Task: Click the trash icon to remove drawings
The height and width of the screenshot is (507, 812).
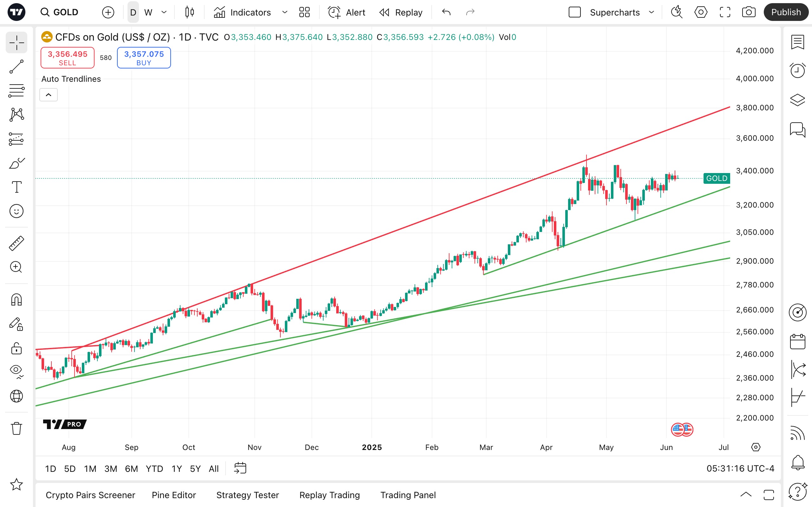Action: 16,428
